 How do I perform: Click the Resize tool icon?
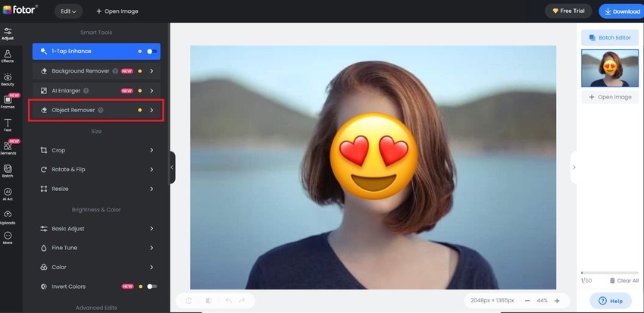[43, 189]
